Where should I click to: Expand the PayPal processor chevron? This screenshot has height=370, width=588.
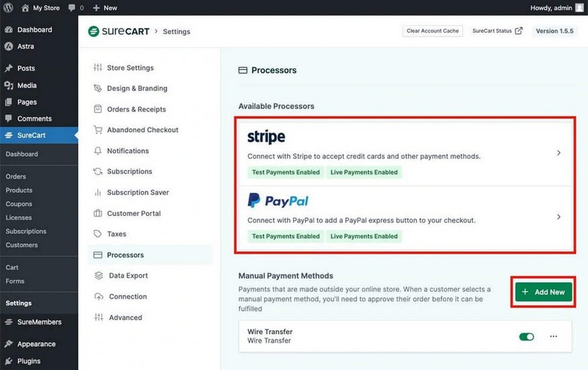coord(558,217)
